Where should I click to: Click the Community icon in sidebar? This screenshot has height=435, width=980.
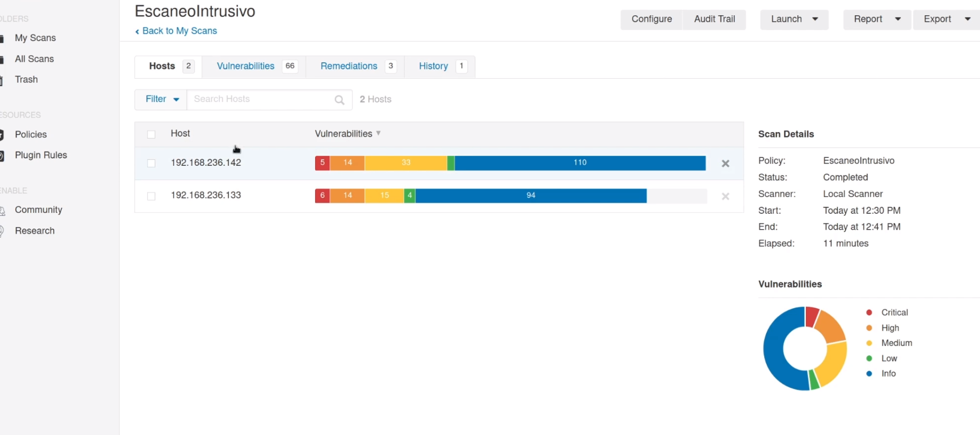[3, 211]
